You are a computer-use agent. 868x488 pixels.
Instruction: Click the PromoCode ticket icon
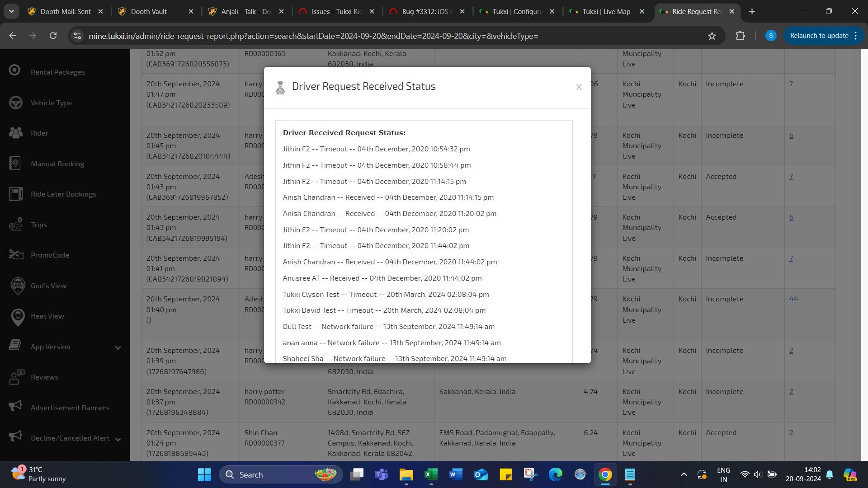(16, 255)
